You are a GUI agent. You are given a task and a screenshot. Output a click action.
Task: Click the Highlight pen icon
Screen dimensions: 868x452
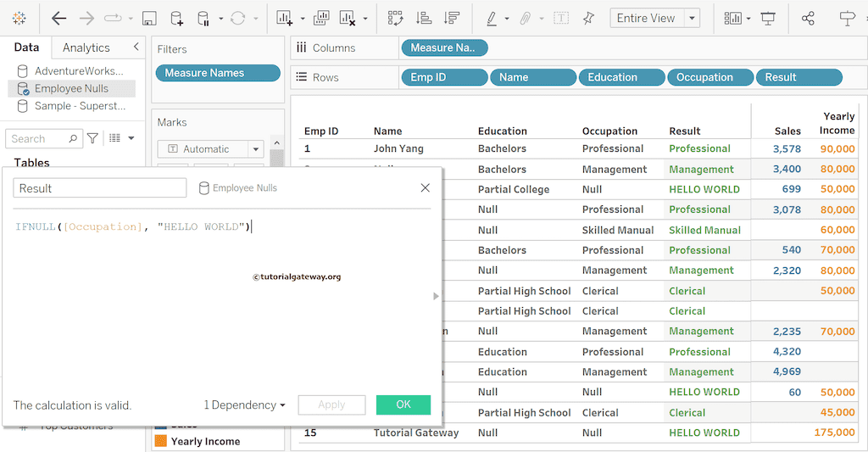(x=491, y=19)
